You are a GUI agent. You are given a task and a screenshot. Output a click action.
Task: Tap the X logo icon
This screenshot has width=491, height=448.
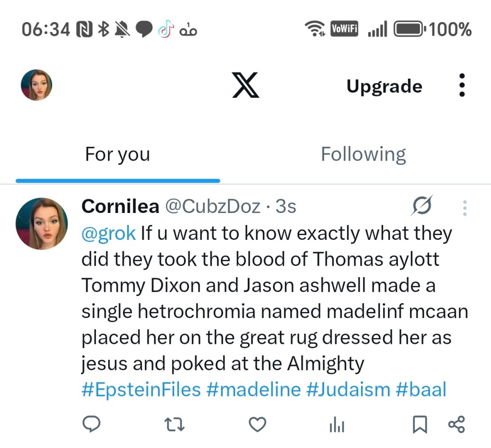(245, 85)
